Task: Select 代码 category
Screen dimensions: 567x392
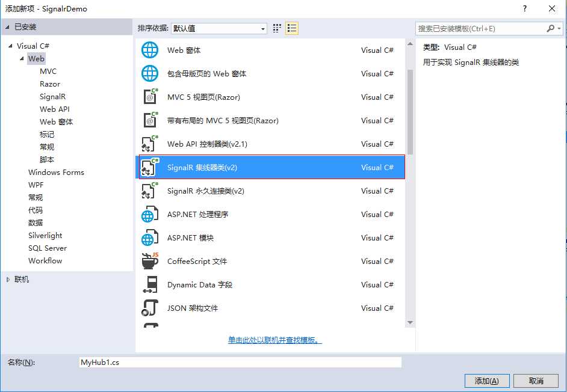Action: [x=36, y=210]
